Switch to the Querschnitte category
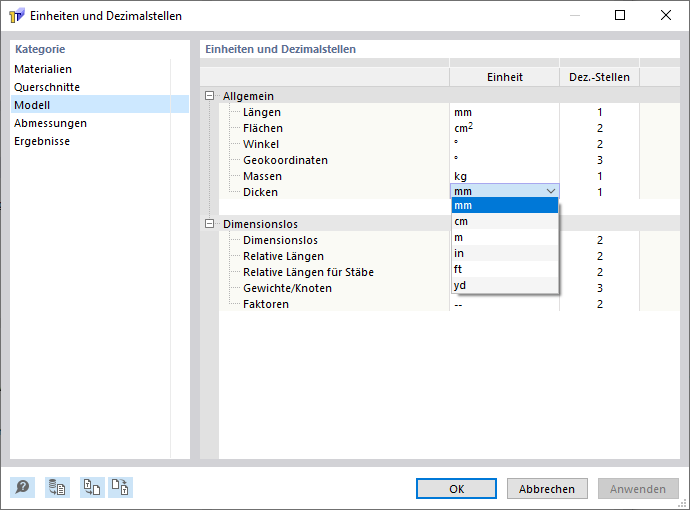The height and width of the screenshot is (510, 690). 47,87
